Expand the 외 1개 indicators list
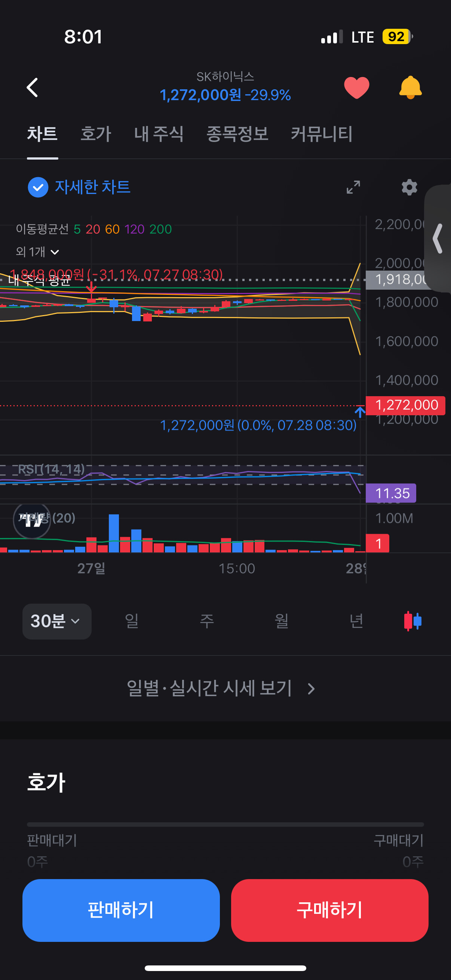 tap(37, 252)
